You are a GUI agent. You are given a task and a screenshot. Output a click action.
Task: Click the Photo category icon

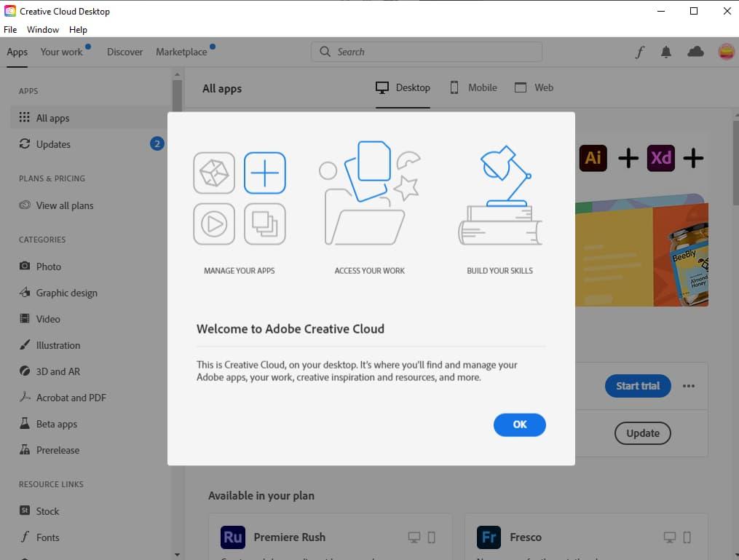(x=25, y=267)
